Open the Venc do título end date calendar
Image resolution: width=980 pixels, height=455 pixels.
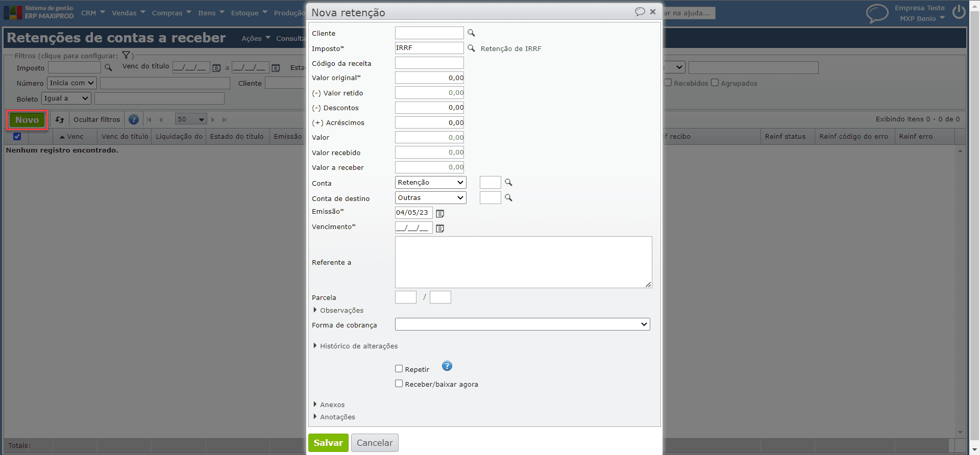point(276,68)
